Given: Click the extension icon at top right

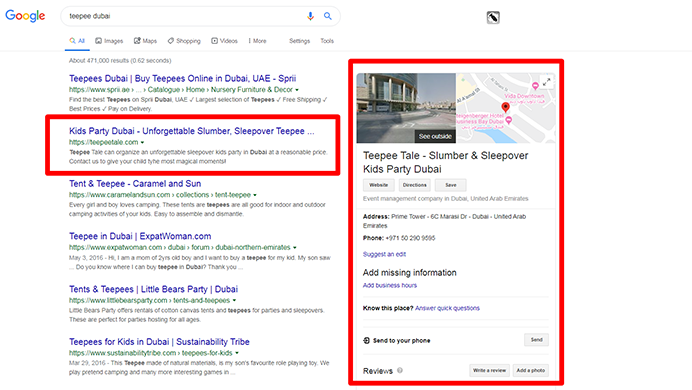Looking at the screenshot, I should coord(493,18).
